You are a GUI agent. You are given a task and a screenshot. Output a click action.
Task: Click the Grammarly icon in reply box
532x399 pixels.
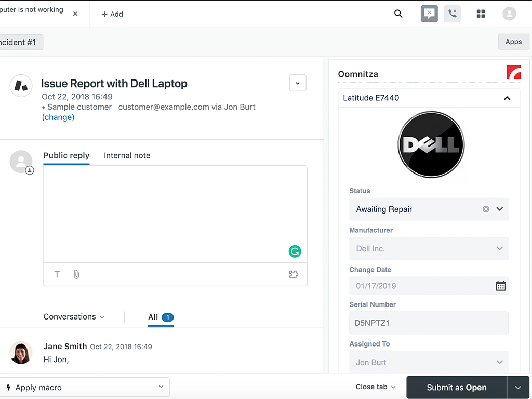pos(295,252)
